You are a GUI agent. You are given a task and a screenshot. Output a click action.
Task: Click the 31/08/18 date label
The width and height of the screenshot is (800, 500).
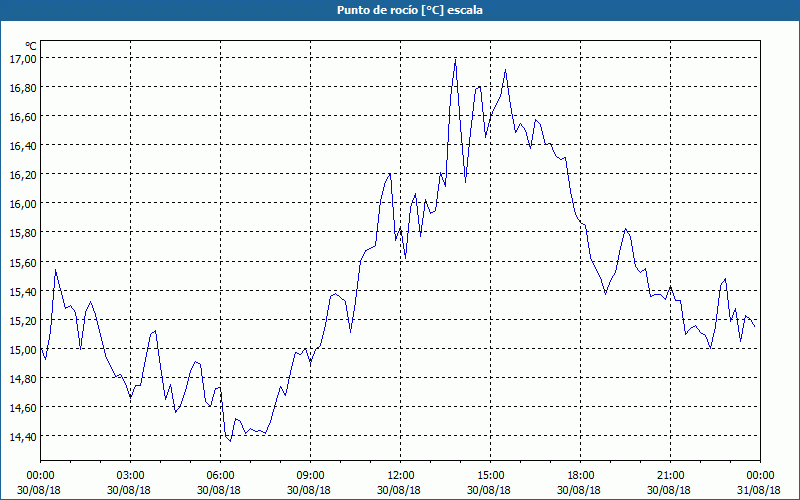click(x=759, y=490)
